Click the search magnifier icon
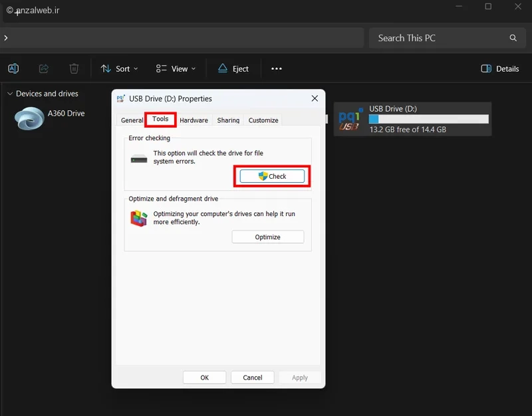The width and height of the screenshot is (532, 416). tap(513, 38)
